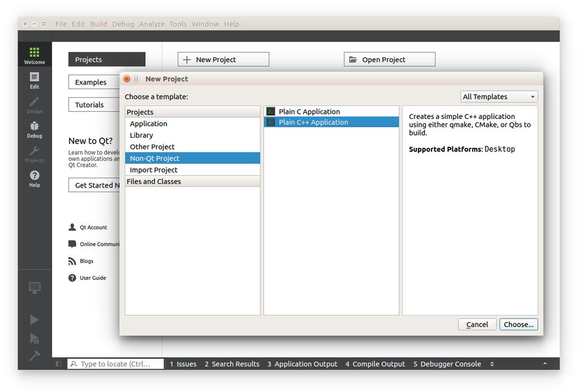Maximize the New Project dialog
This screenshot has width=580, height=392.
[136, 79]
